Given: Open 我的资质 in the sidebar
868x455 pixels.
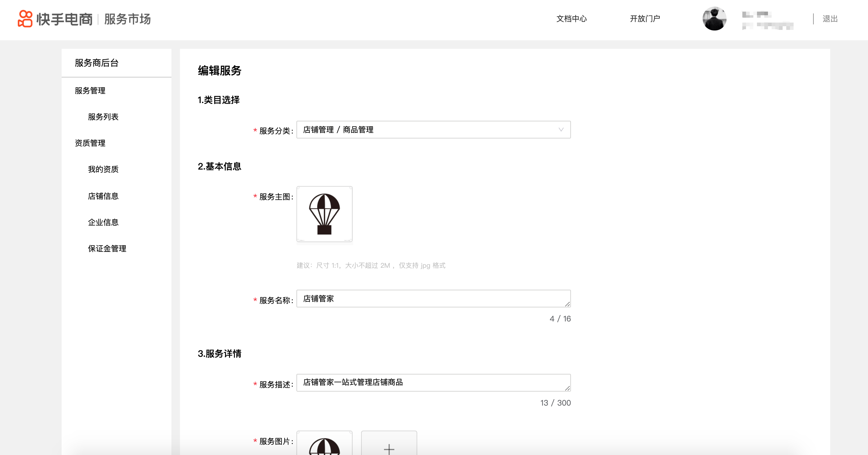Looking at the screenshot, I should point(103,169).
